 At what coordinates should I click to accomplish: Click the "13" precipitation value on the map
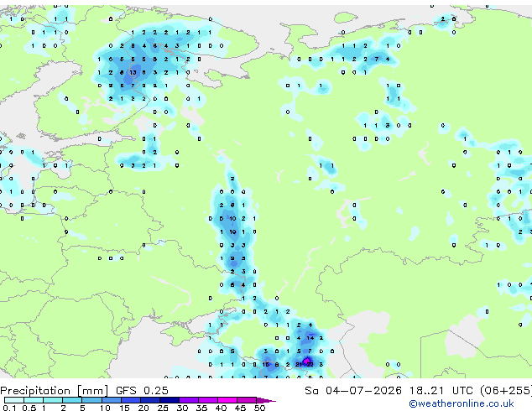pos(133,72)
